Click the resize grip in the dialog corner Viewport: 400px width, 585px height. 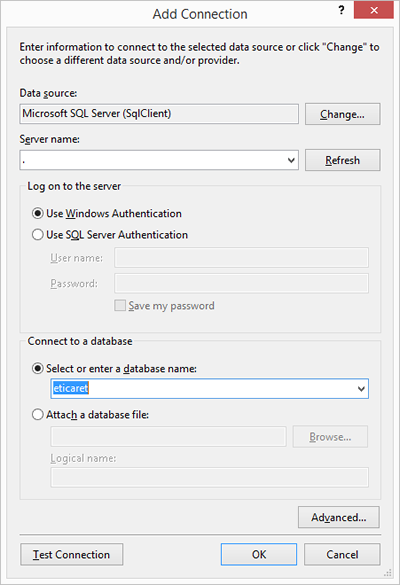click(388, 573)
